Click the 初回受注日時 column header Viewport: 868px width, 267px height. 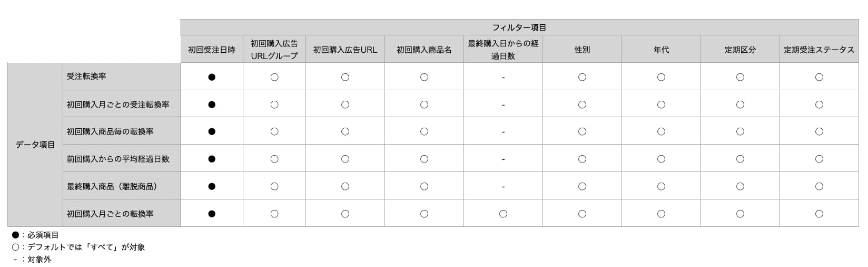[212, 50]
